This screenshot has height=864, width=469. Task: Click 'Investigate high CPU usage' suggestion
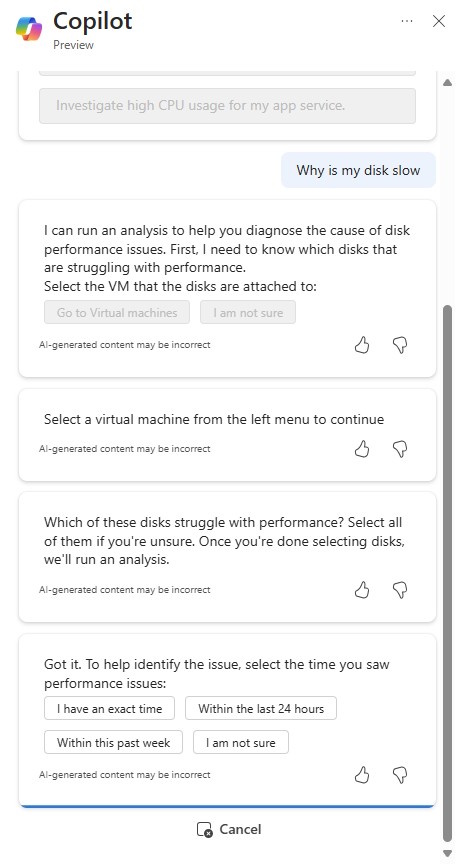pyautogui.click(x=227, y=105)
